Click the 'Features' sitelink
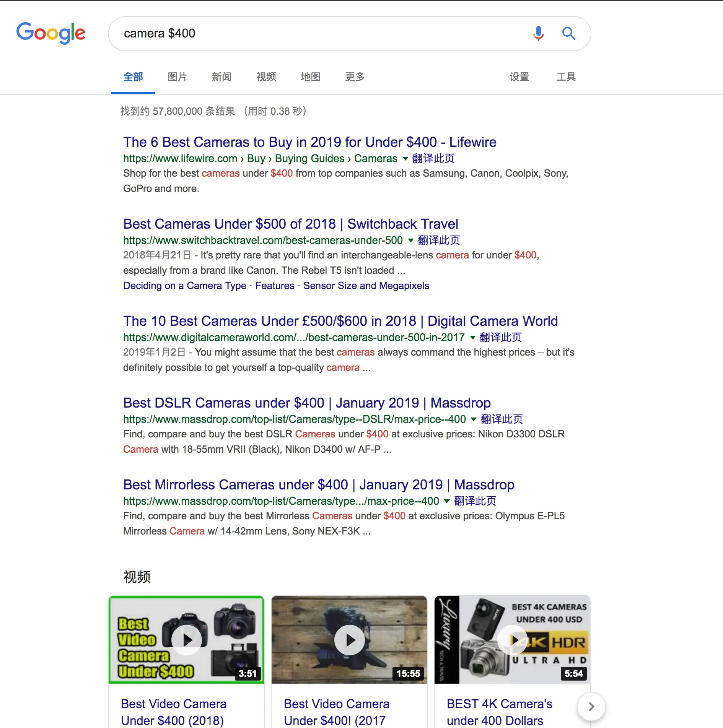 coord(275,286)
